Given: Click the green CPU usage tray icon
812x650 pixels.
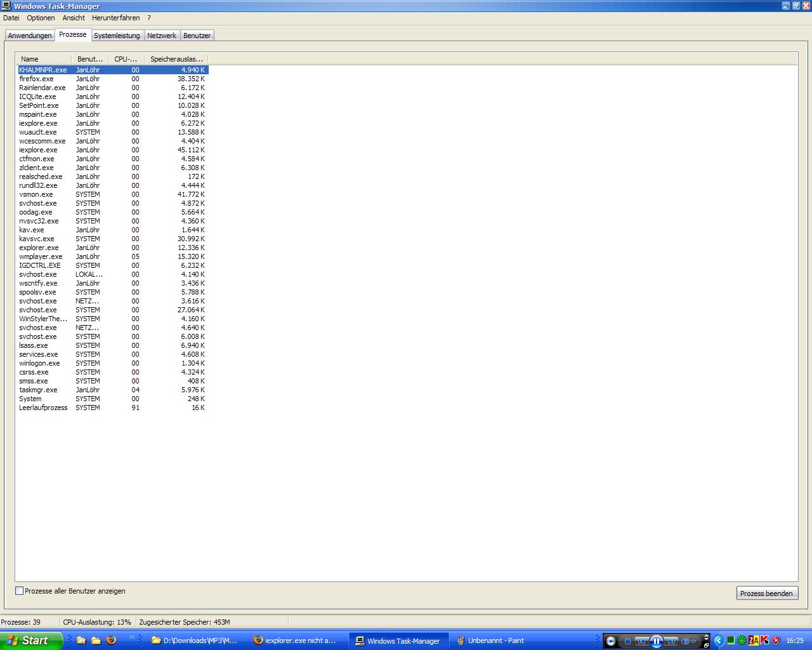Looking at the screenshot, I should (x=731, y=640).
